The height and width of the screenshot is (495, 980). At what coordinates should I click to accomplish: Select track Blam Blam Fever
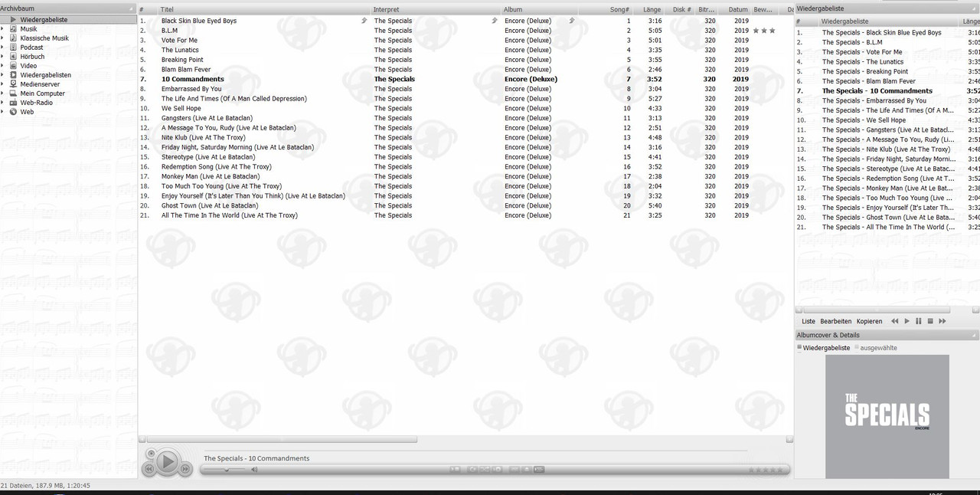point(186,70)
